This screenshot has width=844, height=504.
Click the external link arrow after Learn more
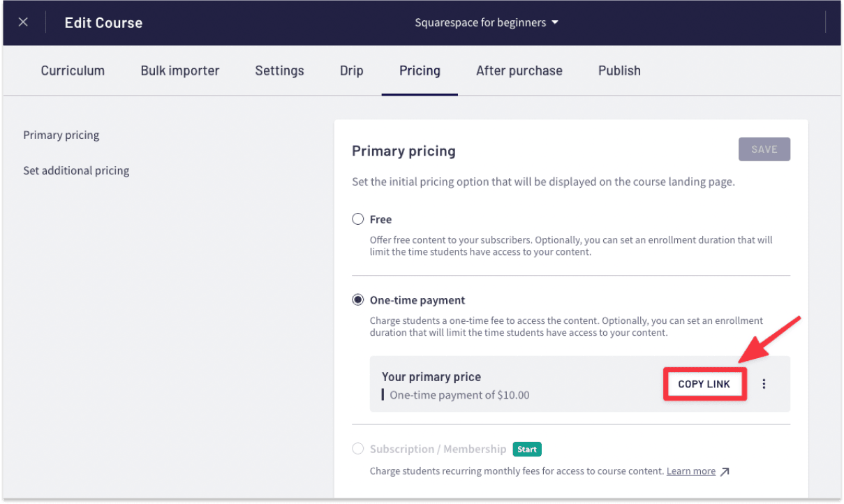pyautogui.click(x=724, y=471)
